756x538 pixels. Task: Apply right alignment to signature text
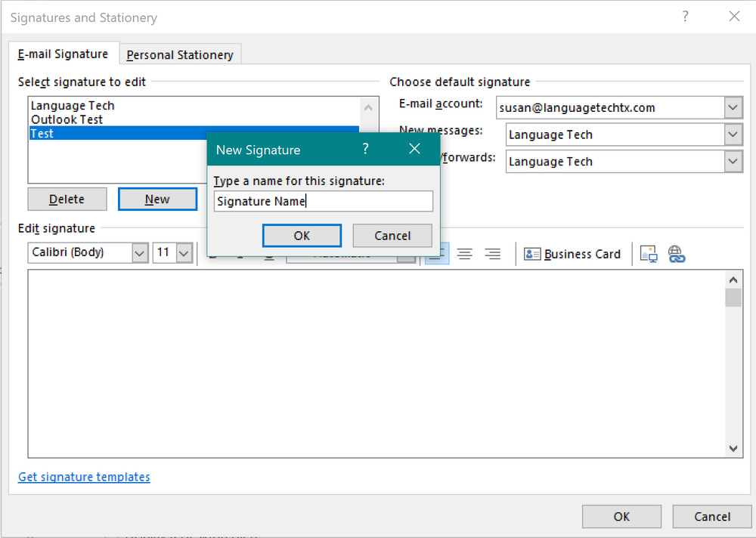coord(492,254)
